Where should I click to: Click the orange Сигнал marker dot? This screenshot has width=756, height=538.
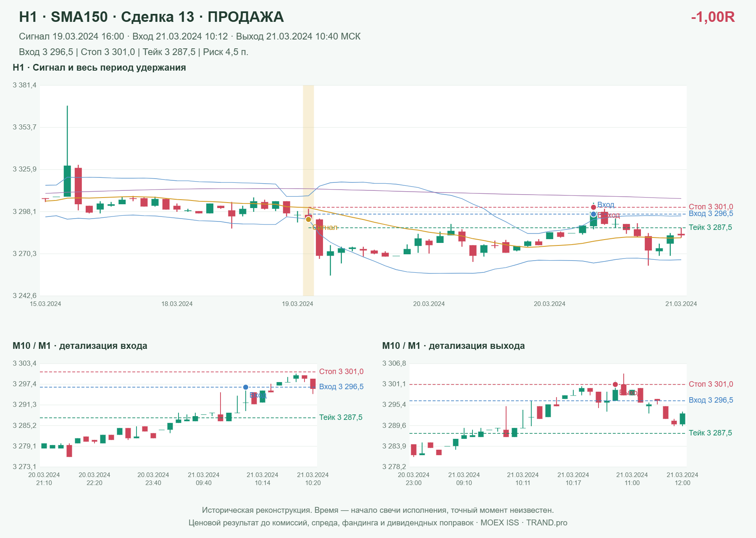tap(308, 219)
